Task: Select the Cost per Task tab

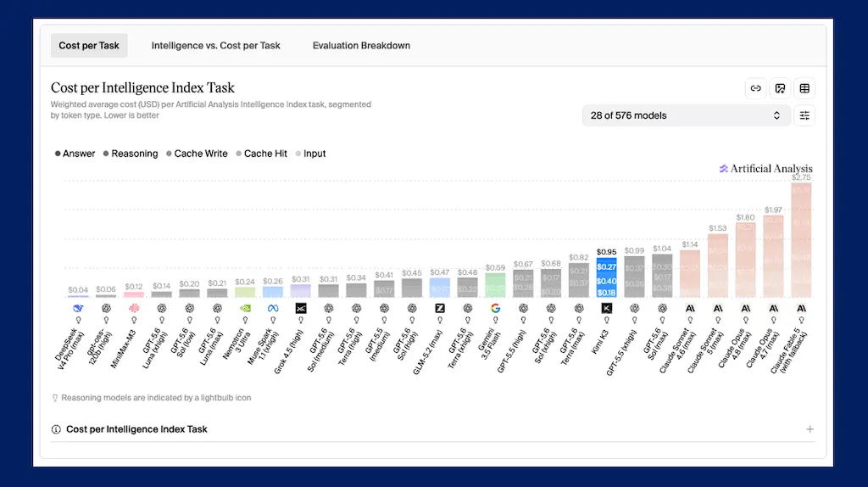Action: [x=89, y=46]
